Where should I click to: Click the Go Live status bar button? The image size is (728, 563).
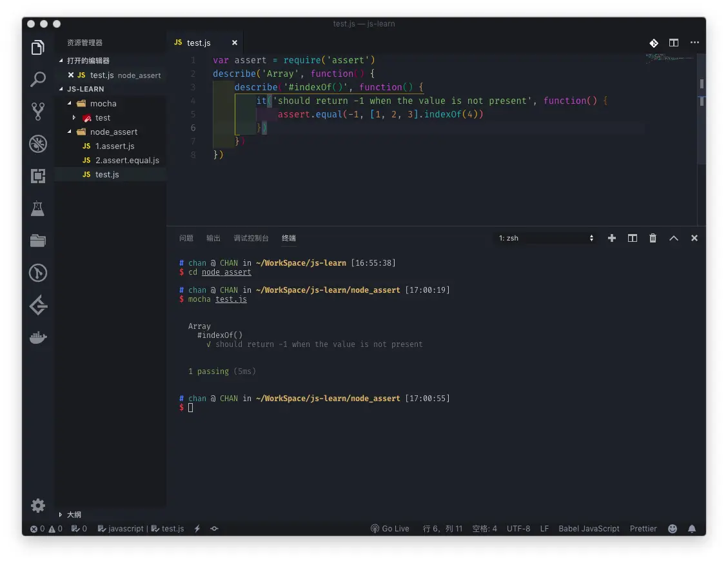tap(389, 529)
